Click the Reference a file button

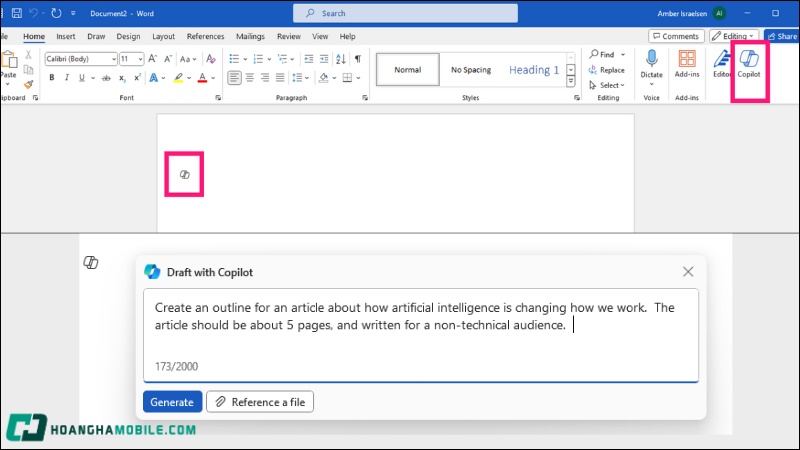pyautogui.click(x=260, y=402)
